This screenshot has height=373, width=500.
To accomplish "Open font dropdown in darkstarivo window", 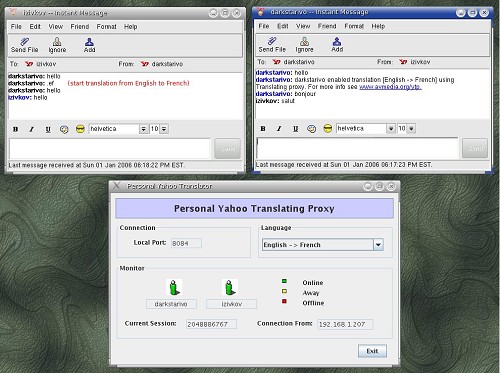I will tap(391, 128).
